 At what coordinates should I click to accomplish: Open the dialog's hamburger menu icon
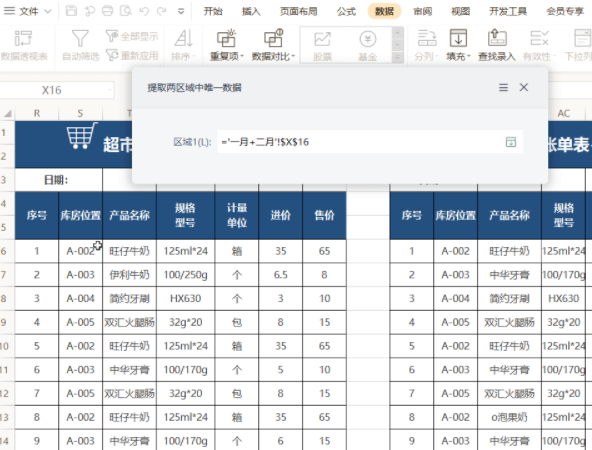pyautogui.click(x=503, y=88)
